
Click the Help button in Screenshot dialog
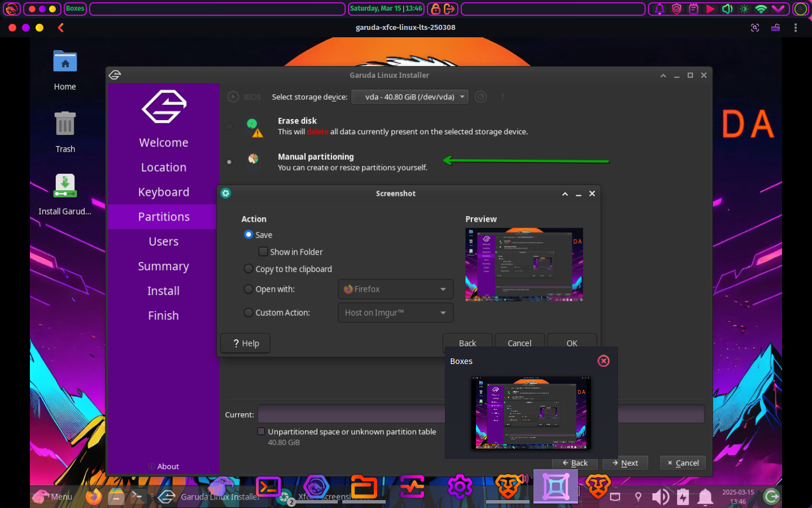245,343
